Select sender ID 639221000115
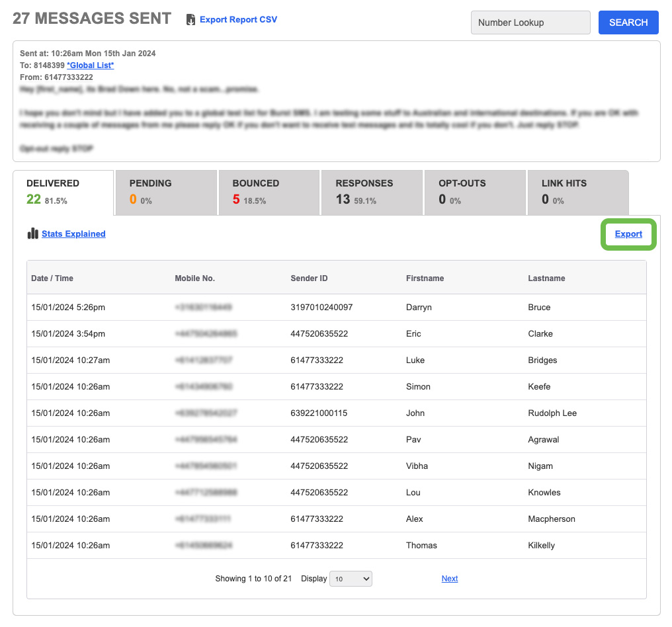Viewport: 672px width, 627px height. pyautogui.click(x=319, y=413)
